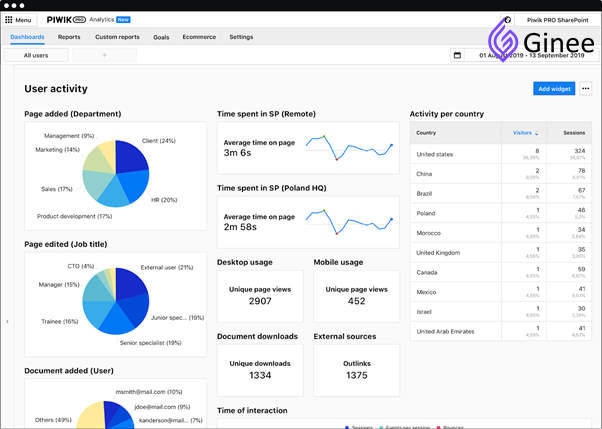The image size is (602, 429).
Task: Click the United states row
Action: [501, 154]
